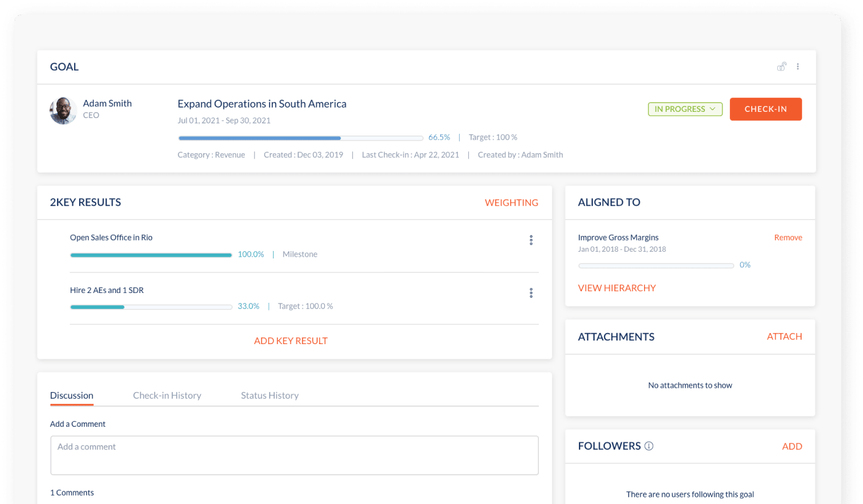Click the Add a comment text box
The height and width of the screenshot is (504, 863).
pos(294,455)
